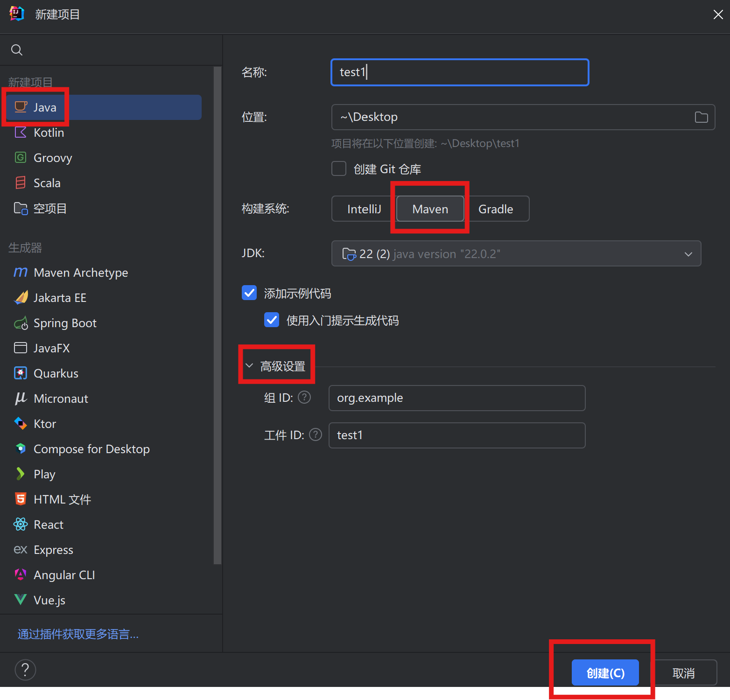Screen dimensions: 730x700
Task: Open the JDK version dropdown
Action: point(516,253)
